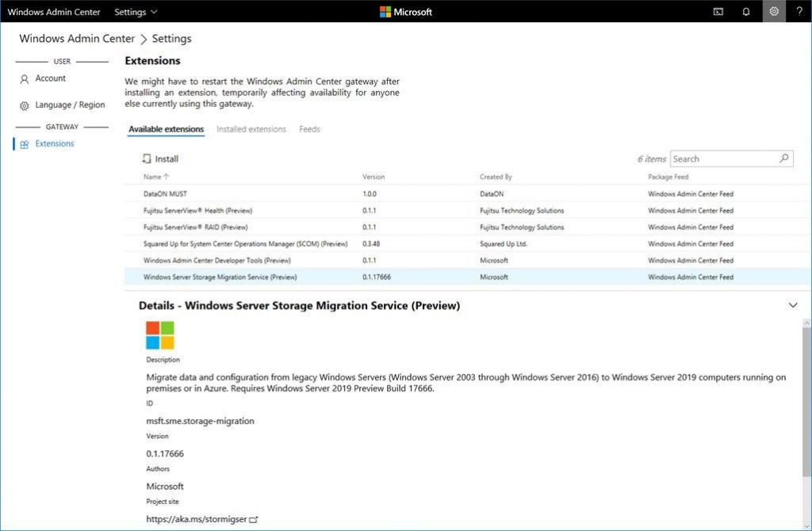Click the details pane vertical scrollbar
This screenshot has width=812, height=531.
click(x=806, y=403)
